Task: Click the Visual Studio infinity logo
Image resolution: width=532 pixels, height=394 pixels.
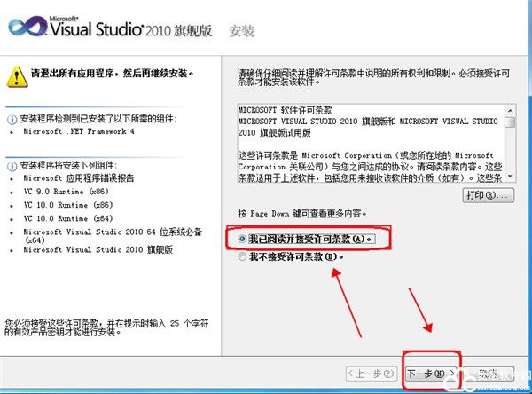Action: coord(27,27)
